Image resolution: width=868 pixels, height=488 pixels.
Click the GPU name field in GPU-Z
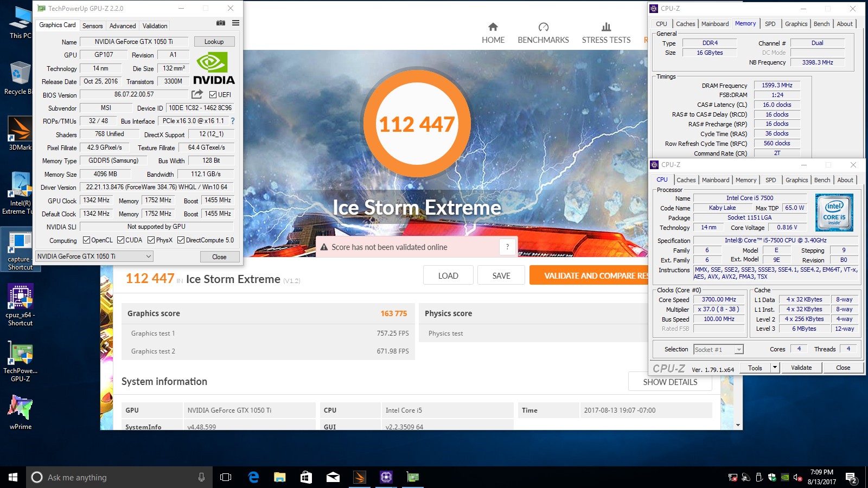(x=133, y=42)
